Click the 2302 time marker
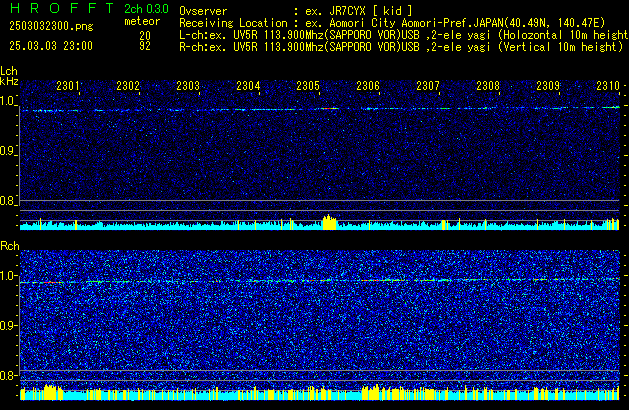This screenshot has width=629, height=410. [x=128, y=85]
